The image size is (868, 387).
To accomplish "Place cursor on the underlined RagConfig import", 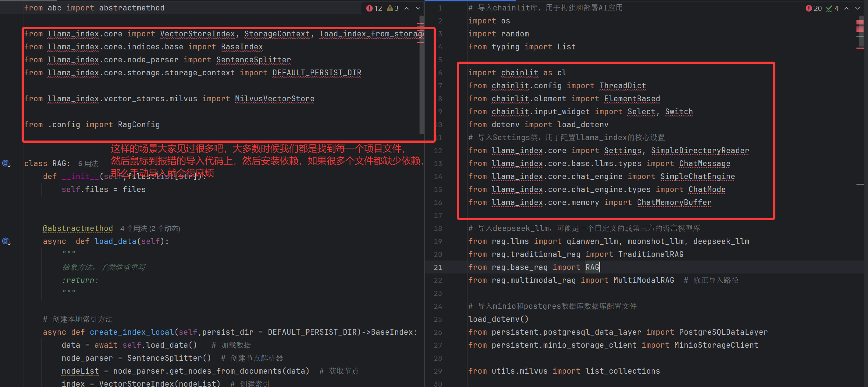I will [x=139, y=124].
